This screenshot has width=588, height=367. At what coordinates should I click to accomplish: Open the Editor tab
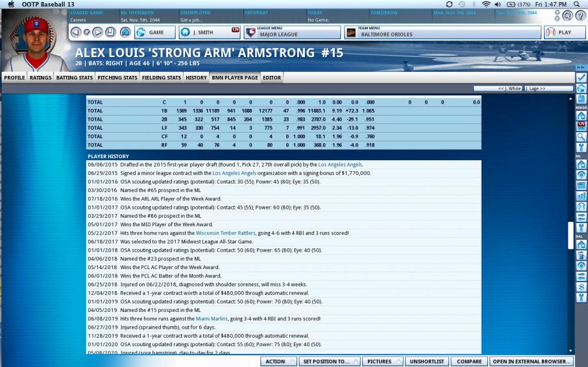(272, 78)
